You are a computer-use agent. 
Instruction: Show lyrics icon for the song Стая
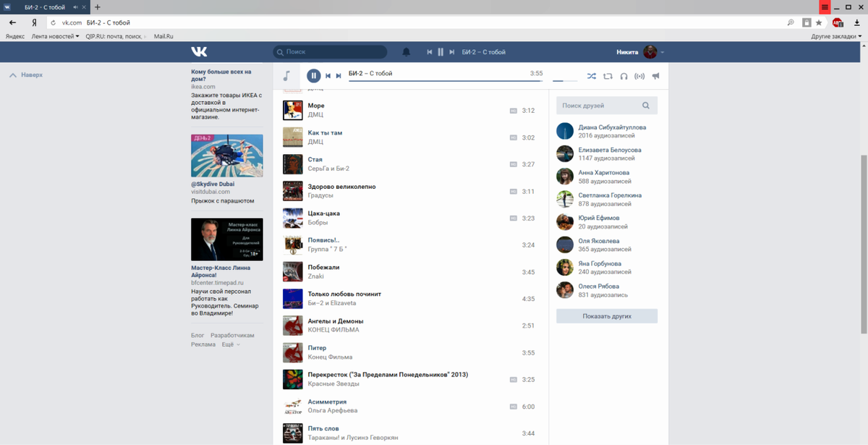pos(514,164)
